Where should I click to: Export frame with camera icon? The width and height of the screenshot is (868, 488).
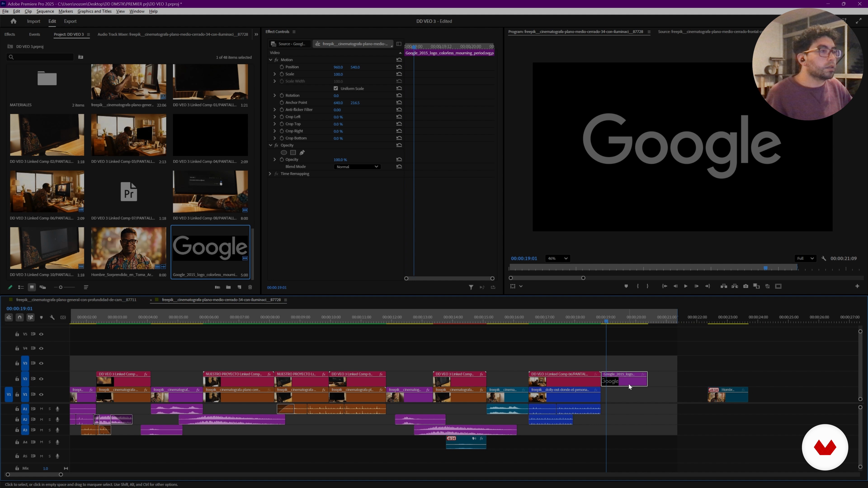tap(746, 286)
